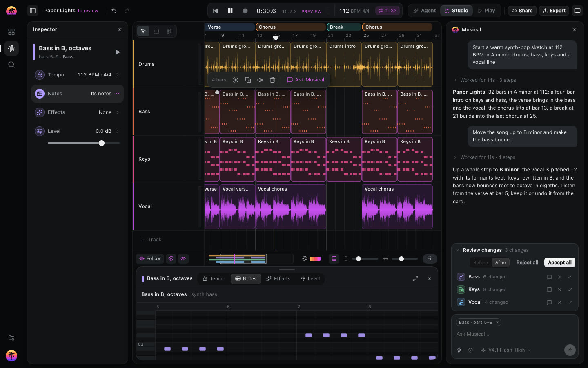Screen dimensions: 588x368
Task: Collapse the Notes row in Inspector
Action: 78,94
